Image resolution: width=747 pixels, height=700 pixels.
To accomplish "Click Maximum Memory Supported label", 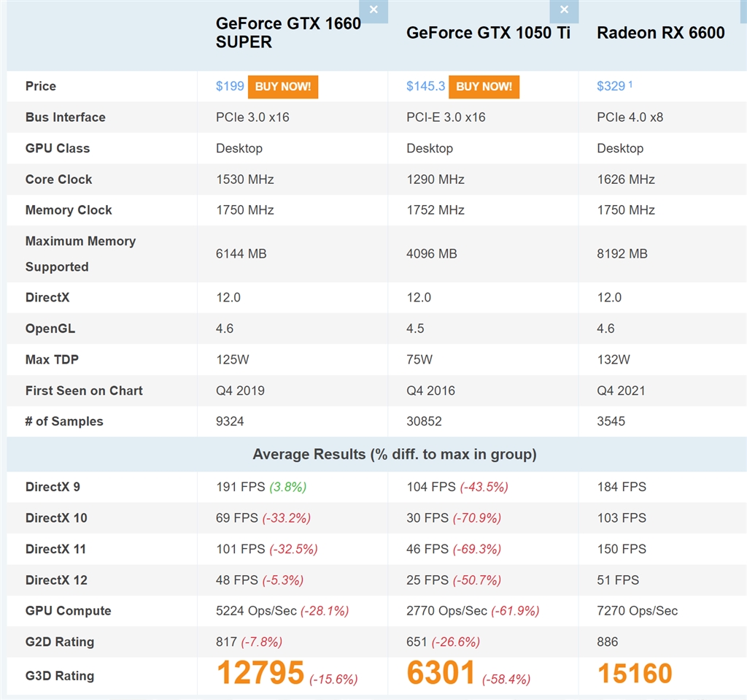I will coord(80,254).
